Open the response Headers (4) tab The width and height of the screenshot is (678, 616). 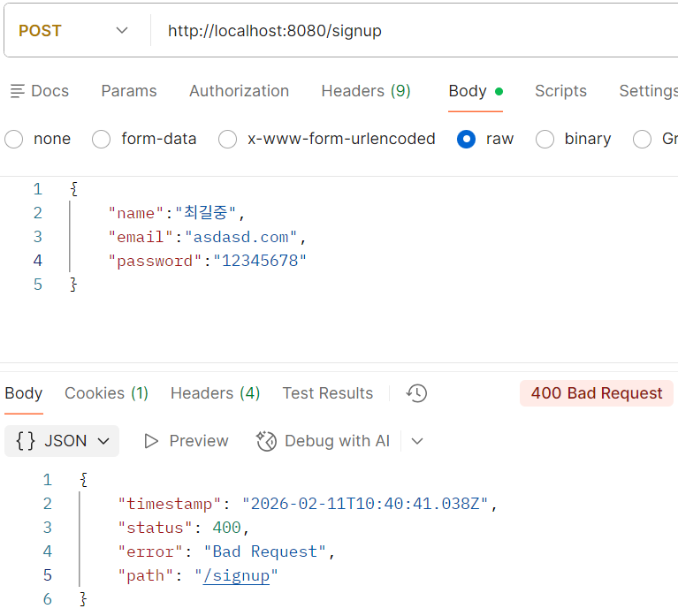(x=216, y=393)
